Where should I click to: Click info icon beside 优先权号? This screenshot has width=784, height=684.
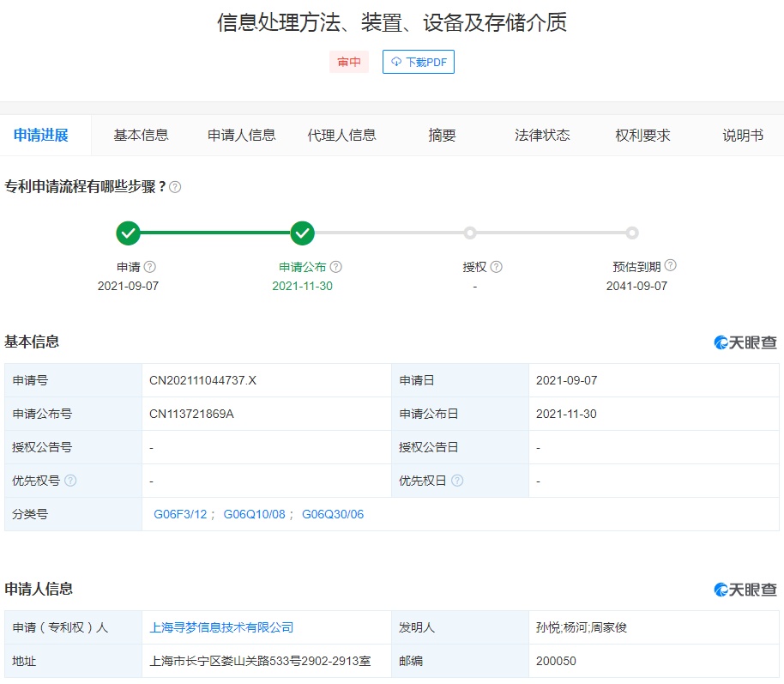pyautogui.click(x=70, y=481)
